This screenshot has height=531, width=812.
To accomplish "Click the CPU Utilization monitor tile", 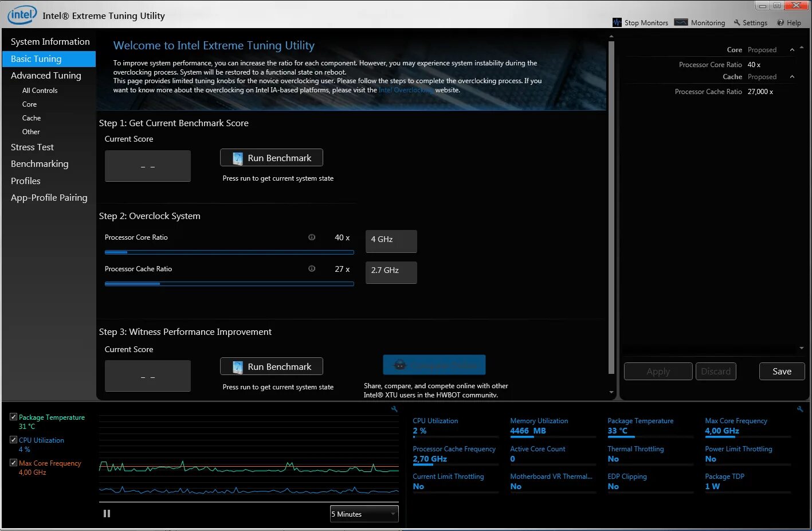I will click(x=455, y=426).
